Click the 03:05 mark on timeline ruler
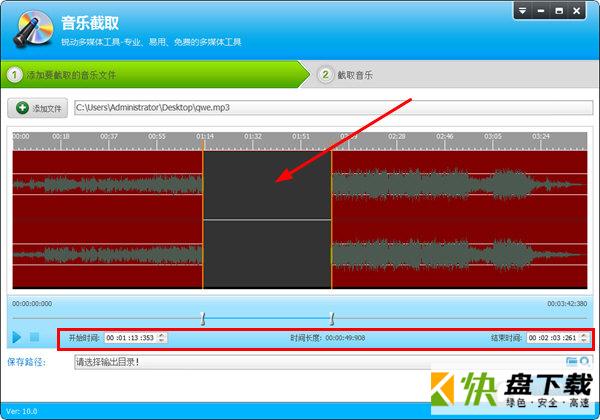Image resolution: width=600 pixels, height=420 pixels. click(x=493, y=136)
